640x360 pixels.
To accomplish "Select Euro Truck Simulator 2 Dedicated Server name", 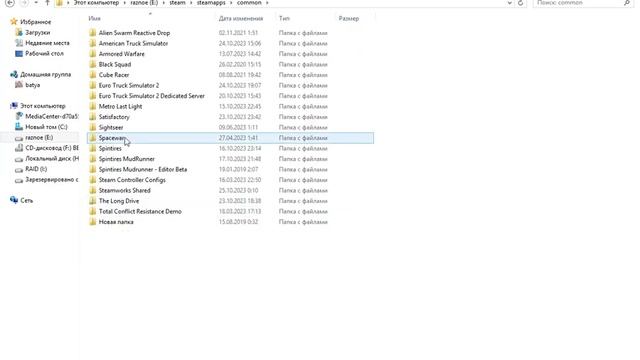I will point(151,96).
